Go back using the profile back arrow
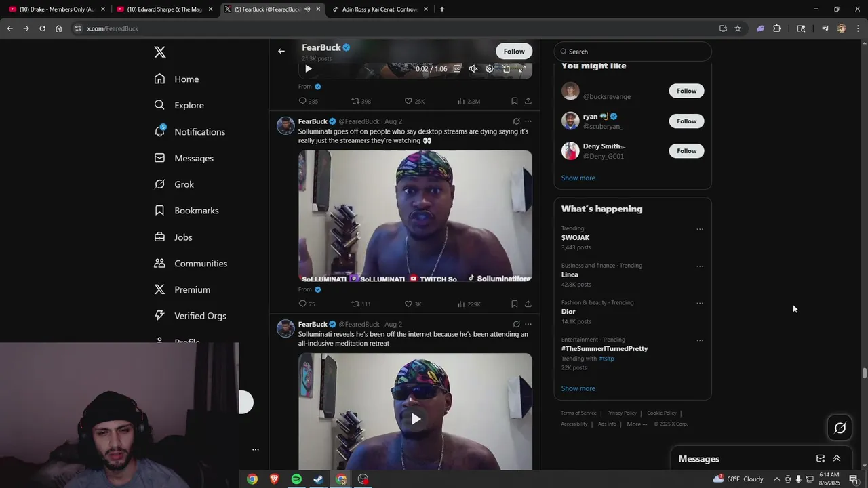 click(281, 51)
